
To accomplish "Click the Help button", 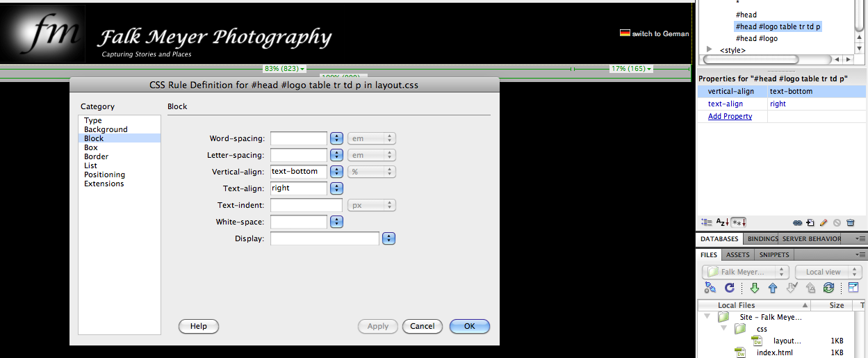I will point(199,326).
